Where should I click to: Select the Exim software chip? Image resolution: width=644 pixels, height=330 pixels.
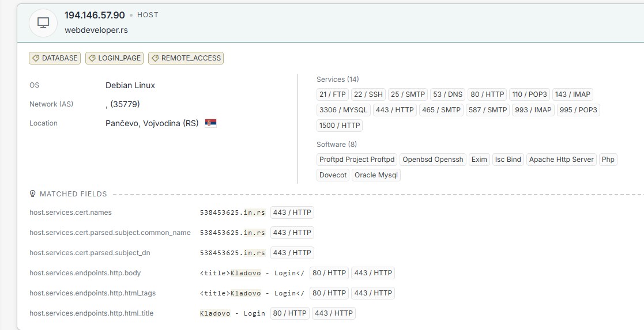pyautogui.click(x=479, y=160)
